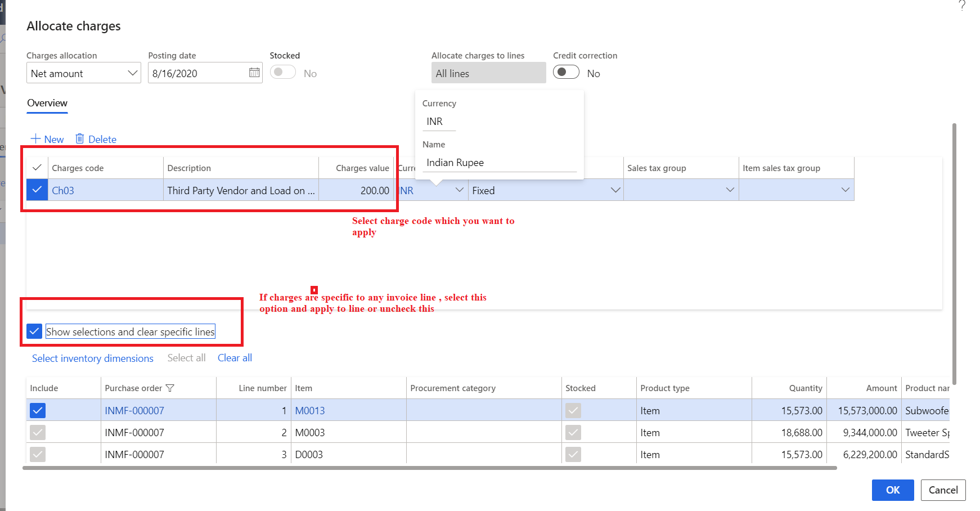Expand the Currency dropdown showing INR
The height and width of the screenshot is (511, 980).
click(x=460, y=190)
